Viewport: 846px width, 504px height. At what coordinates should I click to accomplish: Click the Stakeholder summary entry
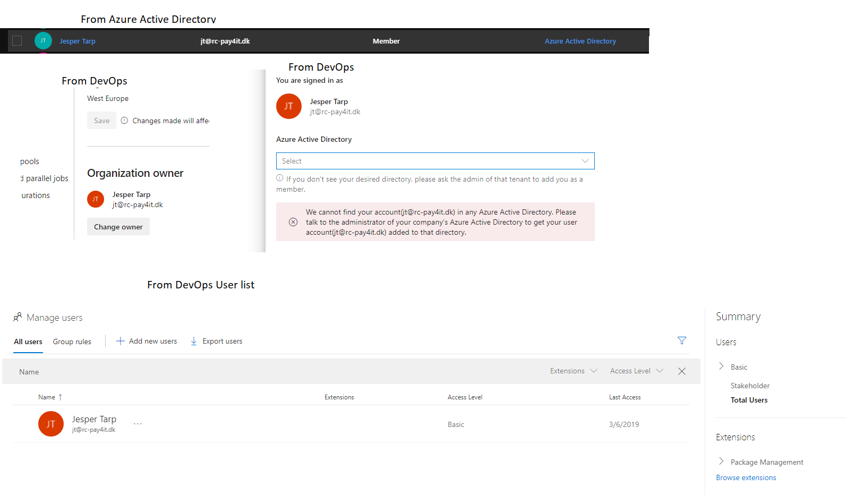pyautogui.click(x=750, y=386)
